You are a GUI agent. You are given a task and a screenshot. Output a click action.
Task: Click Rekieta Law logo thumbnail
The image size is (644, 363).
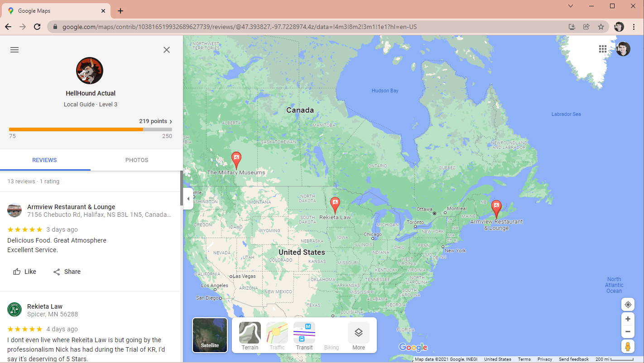coord(14,310)
